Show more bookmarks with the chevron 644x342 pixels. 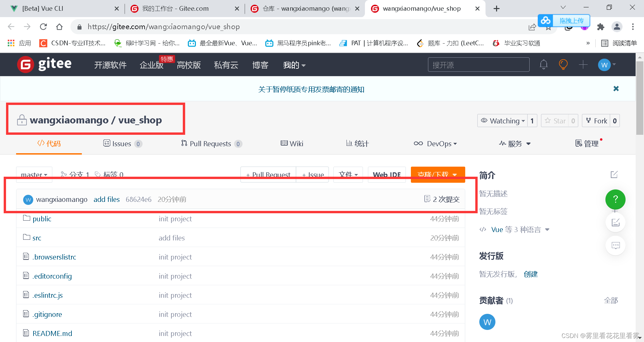click(588, 43)
